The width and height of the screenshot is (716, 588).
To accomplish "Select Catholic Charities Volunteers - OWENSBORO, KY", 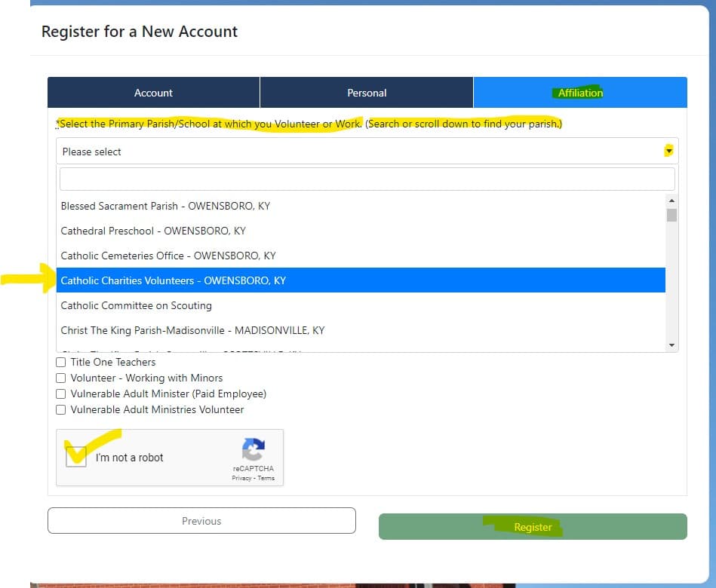I will pyautogui.click(x=361, y=280).
